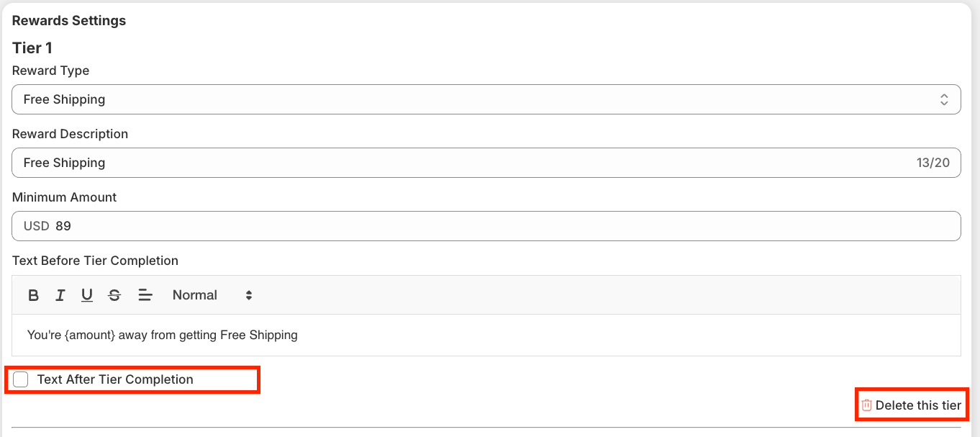Click the Tier 1 heading
Viewport: 980px width, 437px height.
pos(32,48)
